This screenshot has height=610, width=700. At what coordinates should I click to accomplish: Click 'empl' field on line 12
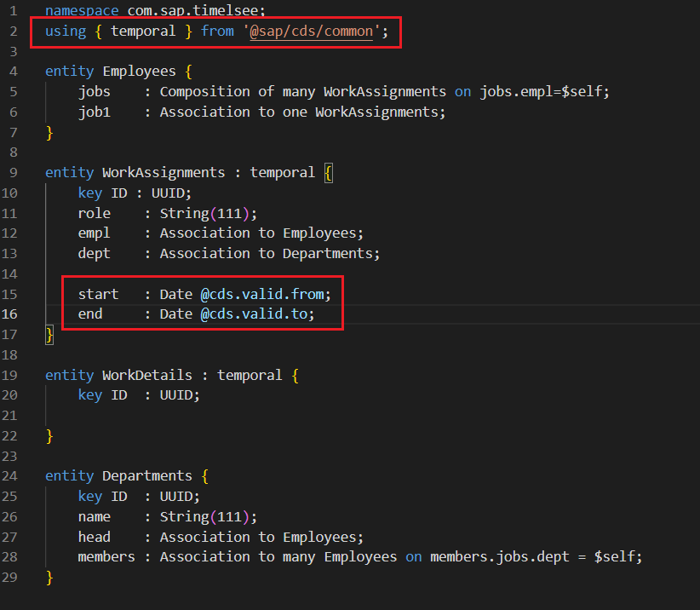[94, 233]
